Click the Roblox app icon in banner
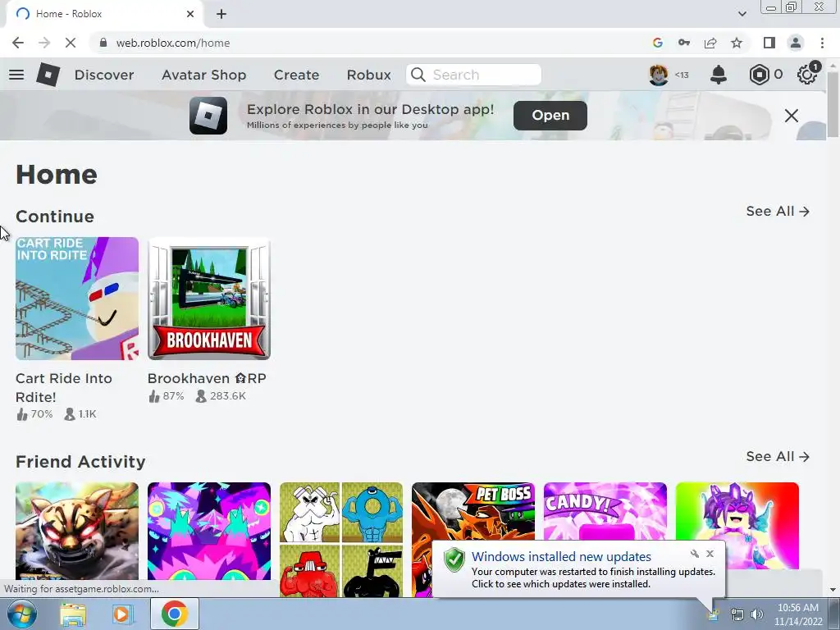Image resolution: width=840 pixels, height=630 pixels. pos(208,116)
